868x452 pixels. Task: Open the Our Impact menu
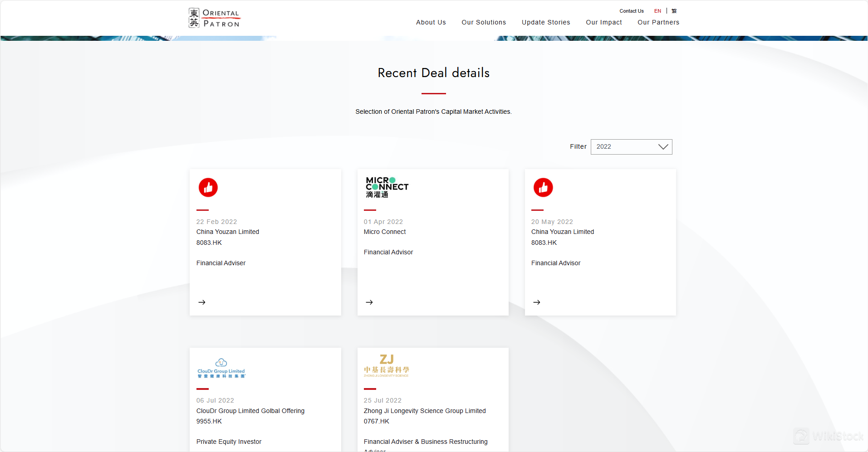click(x=604, y=22)
